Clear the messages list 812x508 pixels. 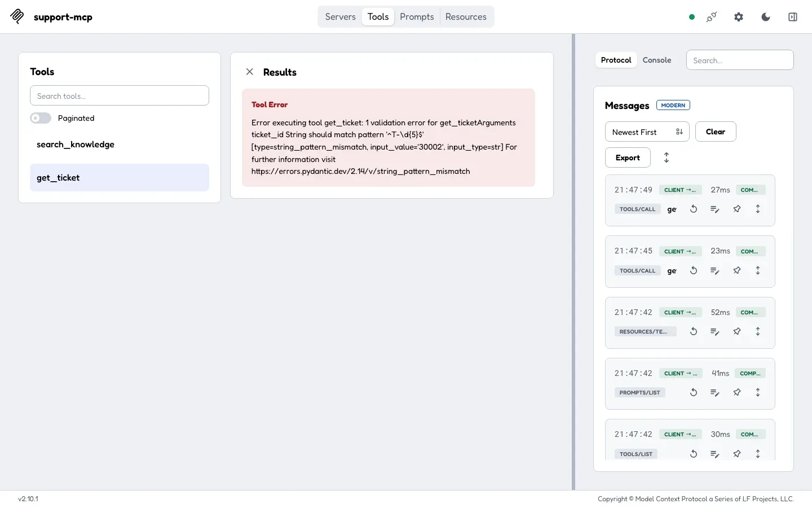(716, 132)
